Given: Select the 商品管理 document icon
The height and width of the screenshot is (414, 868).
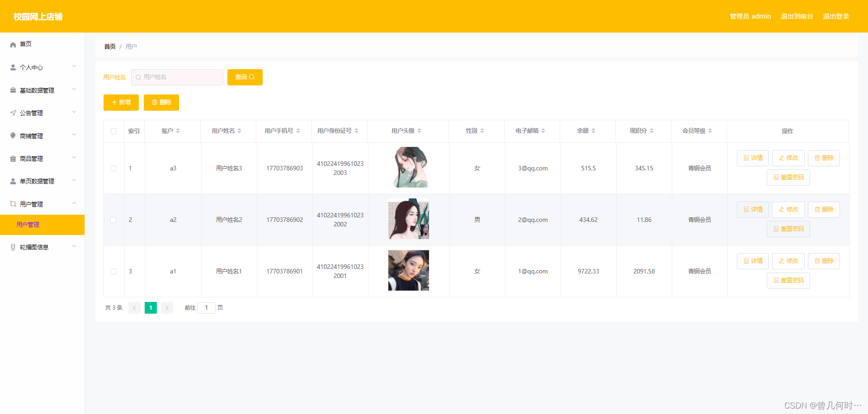Looking at the screenshot, I should (x=12, y=158).
